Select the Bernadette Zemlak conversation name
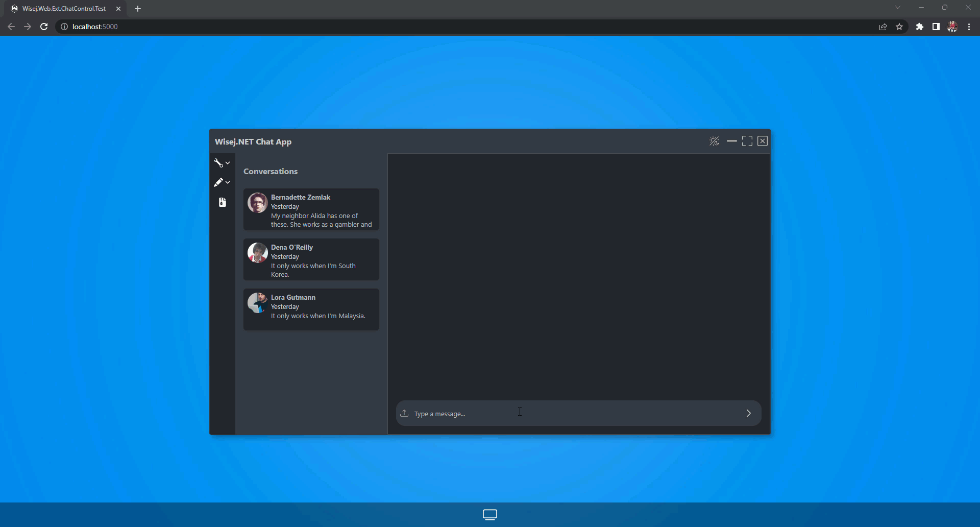This screenshot has width=980, height=527. point(301,197)
